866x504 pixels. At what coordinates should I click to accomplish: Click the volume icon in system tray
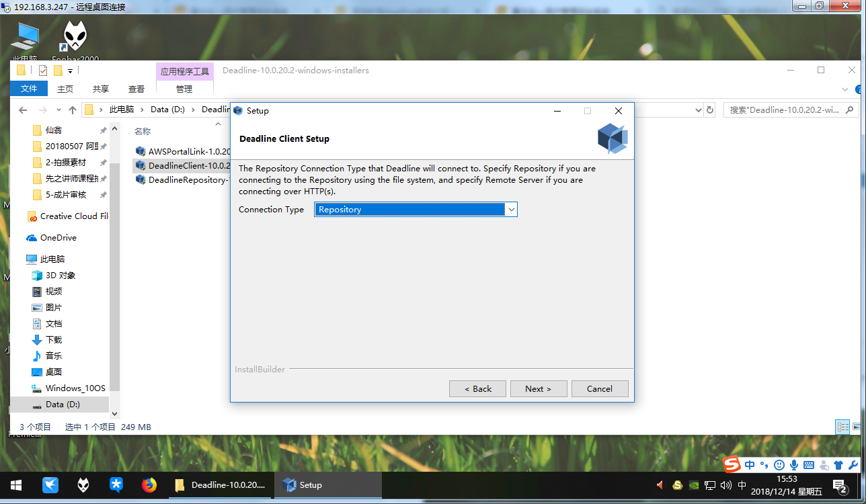tap(725, 485)
